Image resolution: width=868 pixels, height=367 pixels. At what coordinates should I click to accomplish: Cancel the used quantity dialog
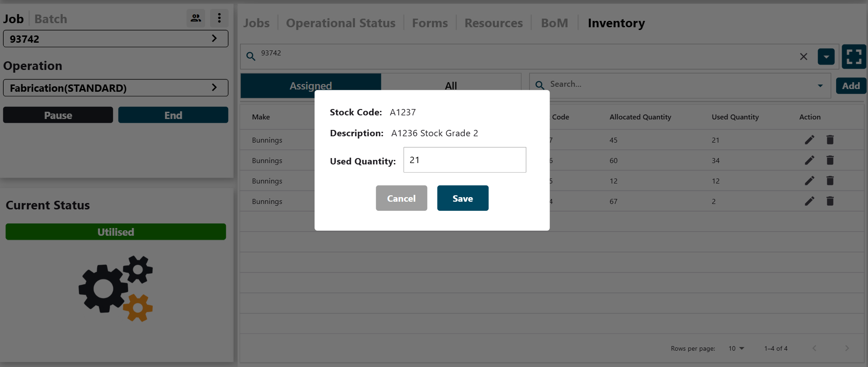click(401, 198)
